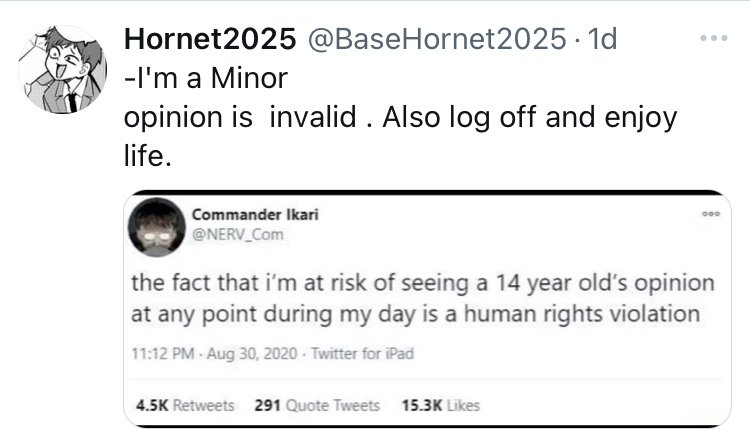Open the three-dot menu in the quoted tweet
750x444 pixels.
point(711,214)
